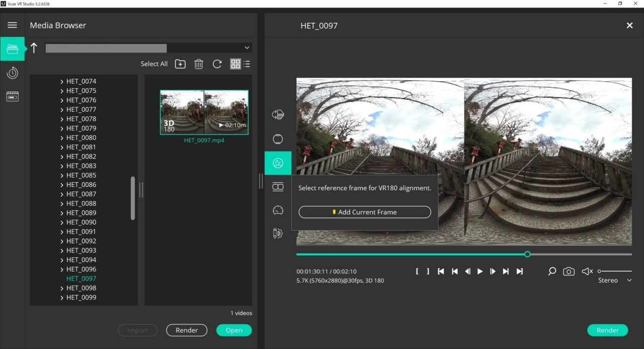Select the HET_0096 folder
The height and width of the screenshot is (349, 644).
click(x=81, y=269)
